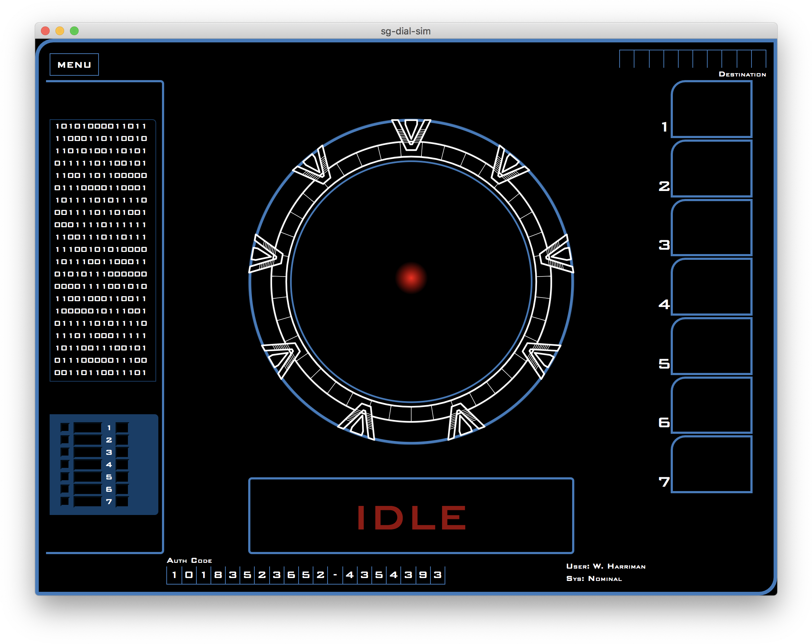Click binary row '101010000011011'

(101, 126)
